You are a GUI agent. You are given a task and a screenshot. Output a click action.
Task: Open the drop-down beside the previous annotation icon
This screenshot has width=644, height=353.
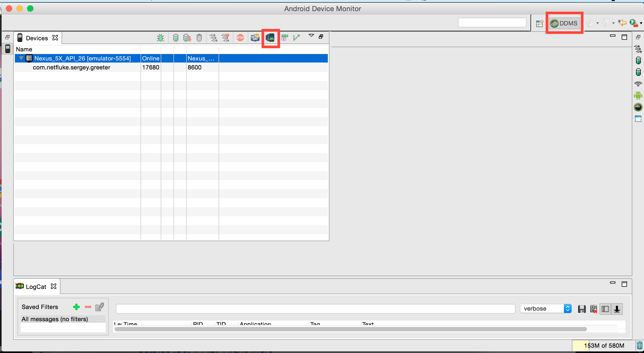[613, 23]
